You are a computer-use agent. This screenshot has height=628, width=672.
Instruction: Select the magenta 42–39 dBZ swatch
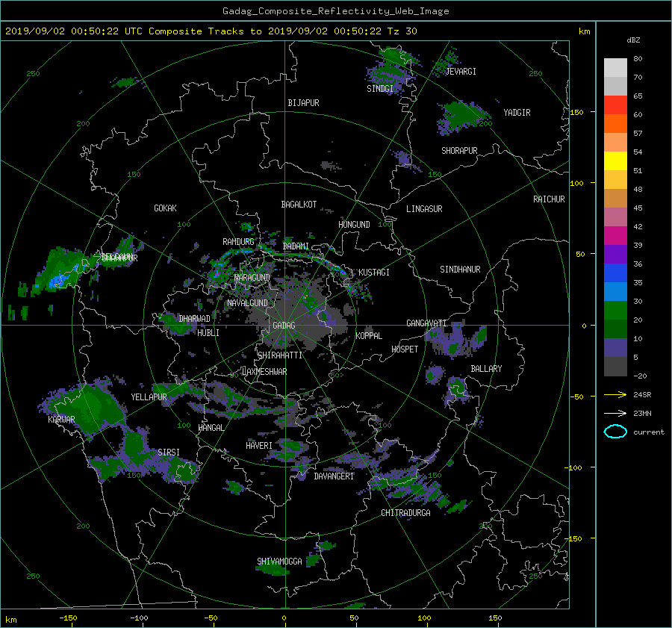point(615,236)
